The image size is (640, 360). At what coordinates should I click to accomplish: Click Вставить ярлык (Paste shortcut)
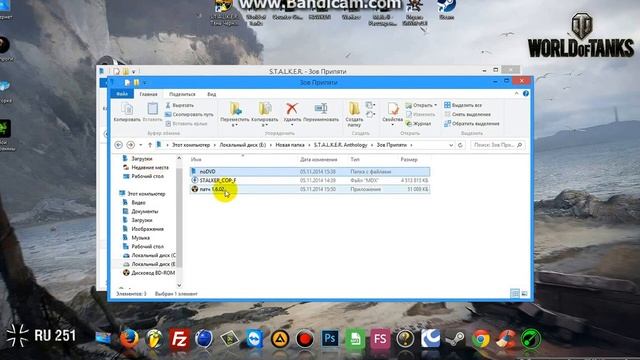tap(187, 123)
